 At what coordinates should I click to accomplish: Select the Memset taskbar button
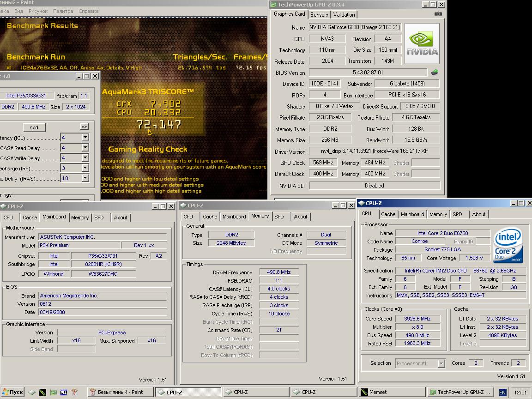(x=392, y=392)
